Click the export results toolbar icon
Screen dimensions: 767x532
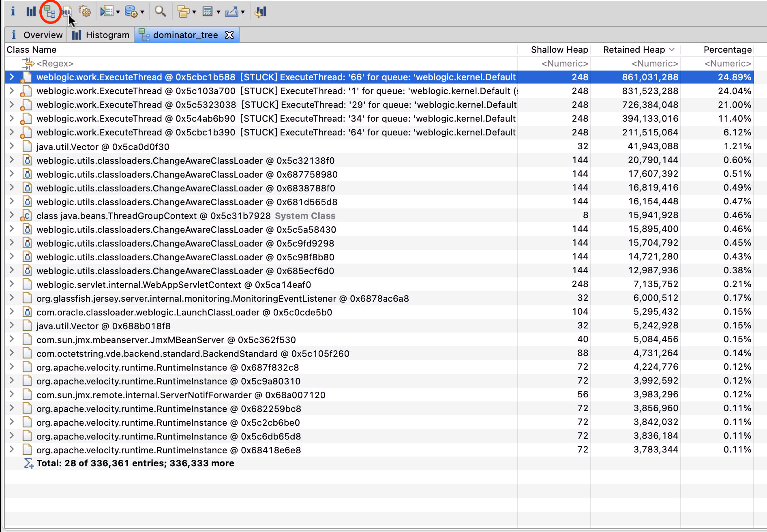coord(232,11)
